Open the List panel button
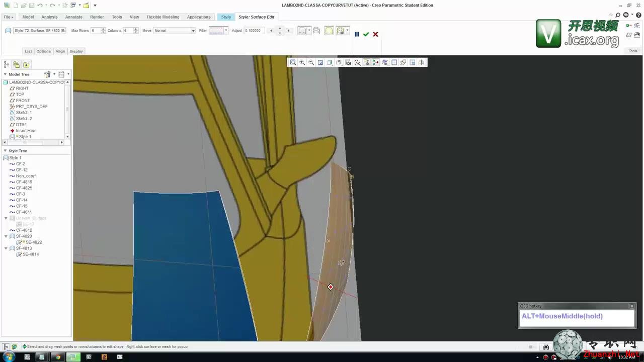 coord(28,51)
